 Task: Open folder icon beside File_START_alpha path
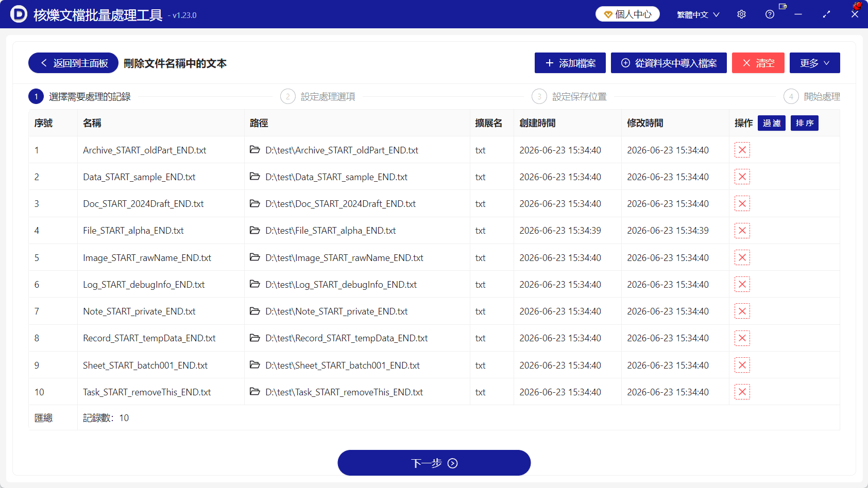pos(254,230)
